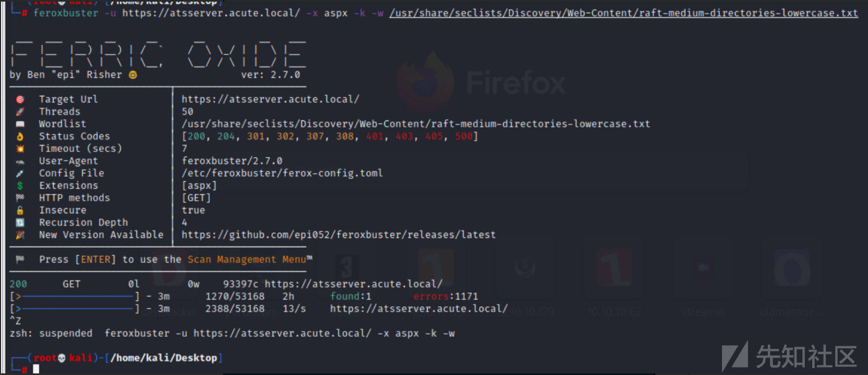Click the green 200 status in the result line
This screenshot has width=868, height=375.
[18, 284]
